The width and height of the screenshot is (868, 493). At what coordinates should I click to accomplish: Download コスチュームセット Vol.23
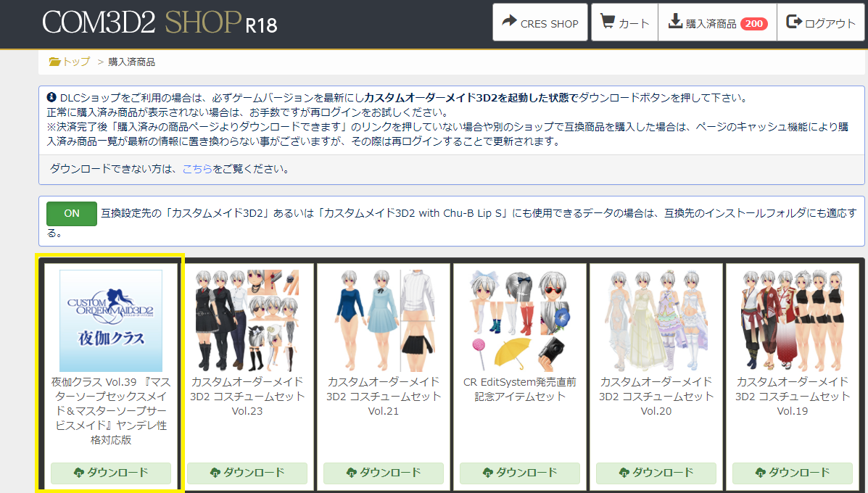click(x=247, y=473)
